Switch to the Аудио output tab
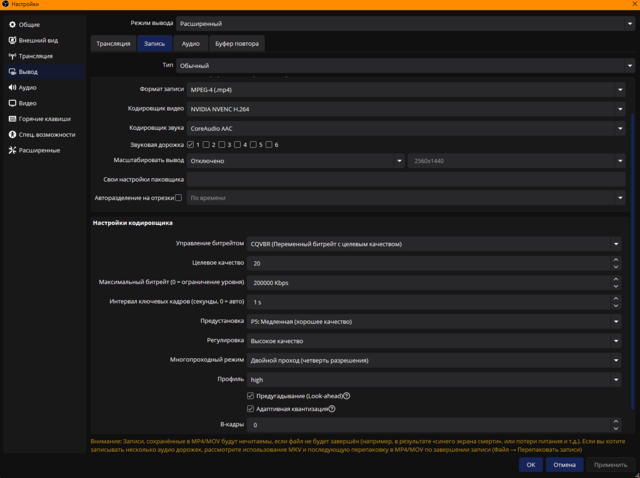The width and height of the screenshot is (640, 478). pyautogui.click(x=190, y=44)
